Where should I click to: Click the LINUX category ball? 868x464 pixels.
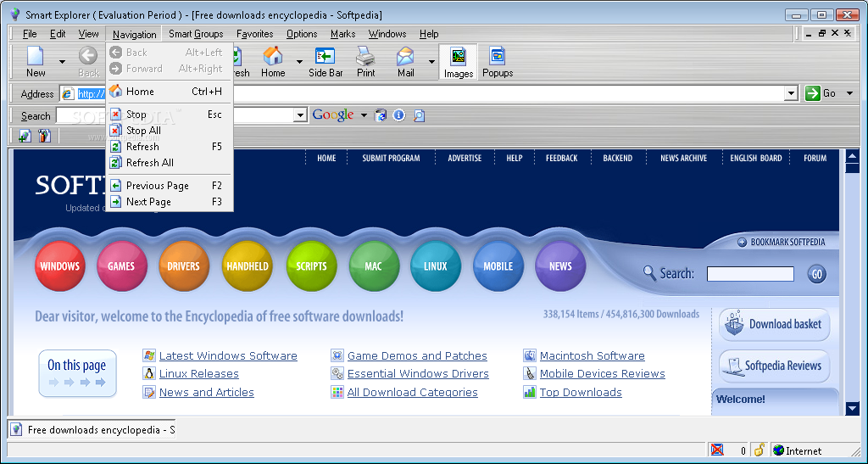tap(436, 266)
